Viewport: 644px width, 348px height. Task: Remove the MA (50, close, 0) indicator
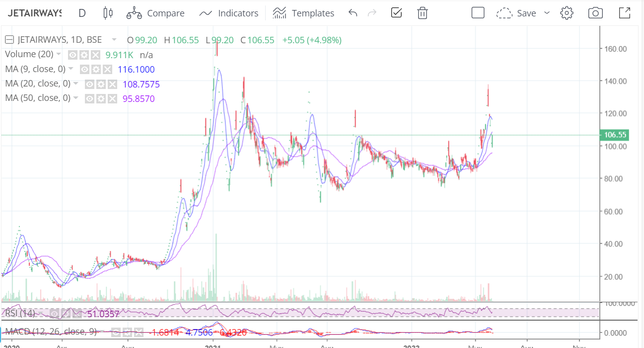point(112,98)
